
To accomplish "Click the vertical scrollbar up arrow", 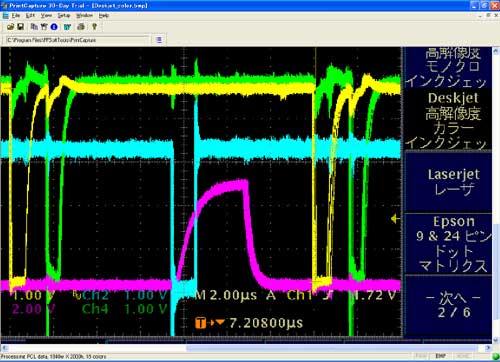I will coord(496,51).
